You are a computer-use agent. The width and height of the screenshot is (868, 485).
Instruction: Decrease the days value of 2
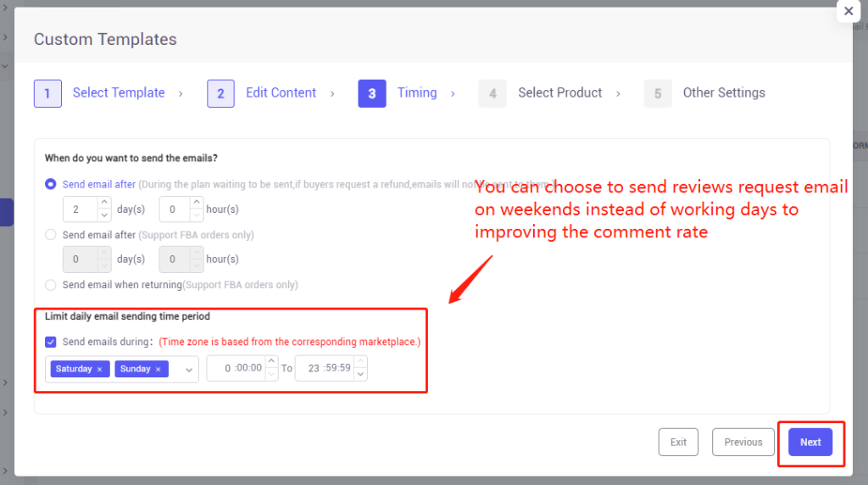(104, 216)
